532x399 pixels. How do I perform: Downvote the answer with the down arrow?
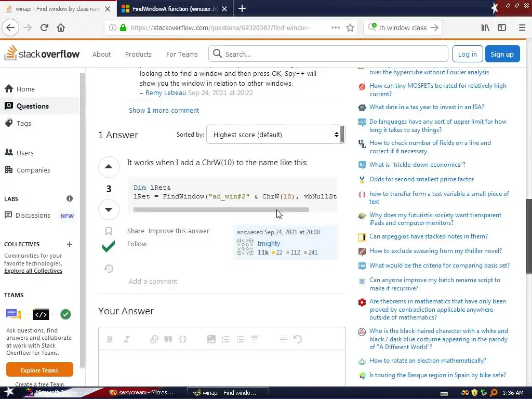109,209
